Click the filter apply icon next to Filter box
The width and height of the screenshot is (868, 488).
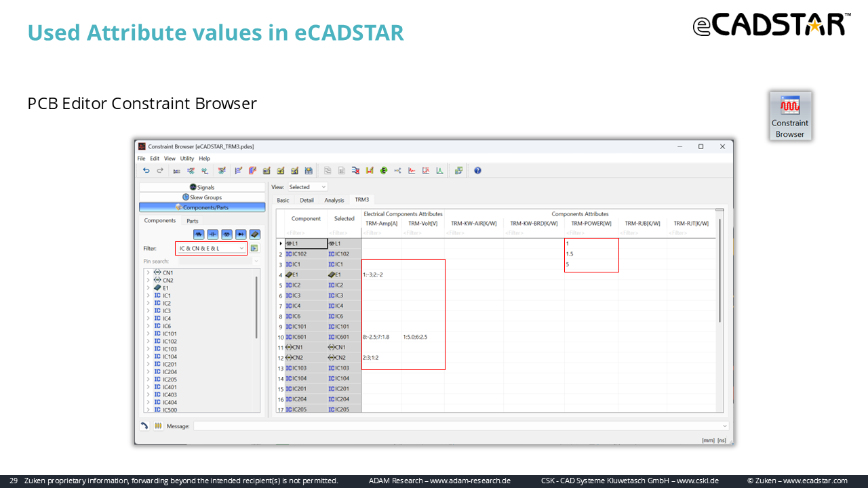click(x=254, y=248)
